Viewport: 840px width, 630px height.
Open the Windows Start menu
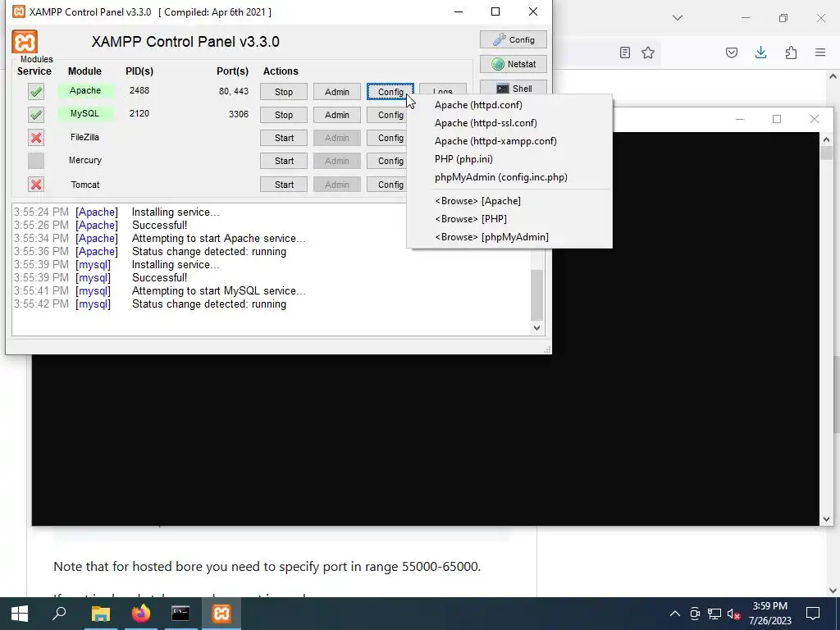point(20,614)
